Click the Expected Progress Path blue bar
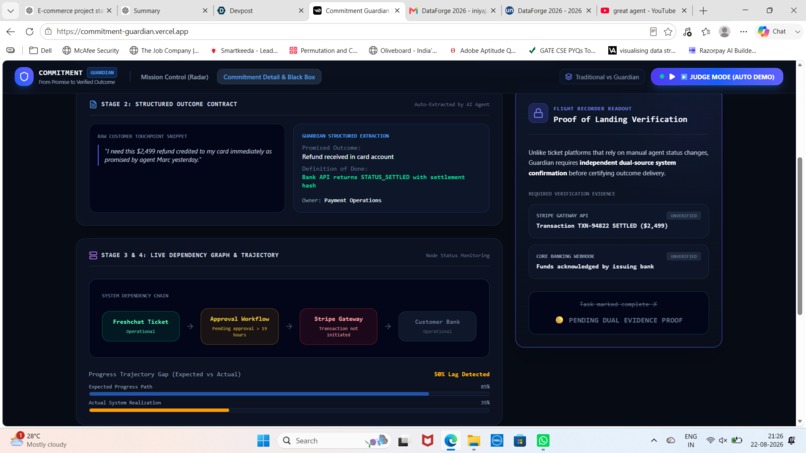This screenshot has height=453, width=806. pos(259,394)
